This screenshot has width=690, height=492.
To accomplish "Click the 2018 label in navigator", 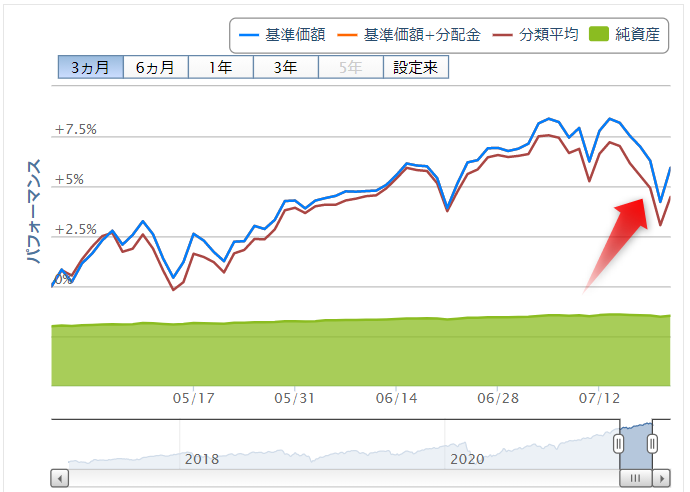I will [x=202, y=459].
